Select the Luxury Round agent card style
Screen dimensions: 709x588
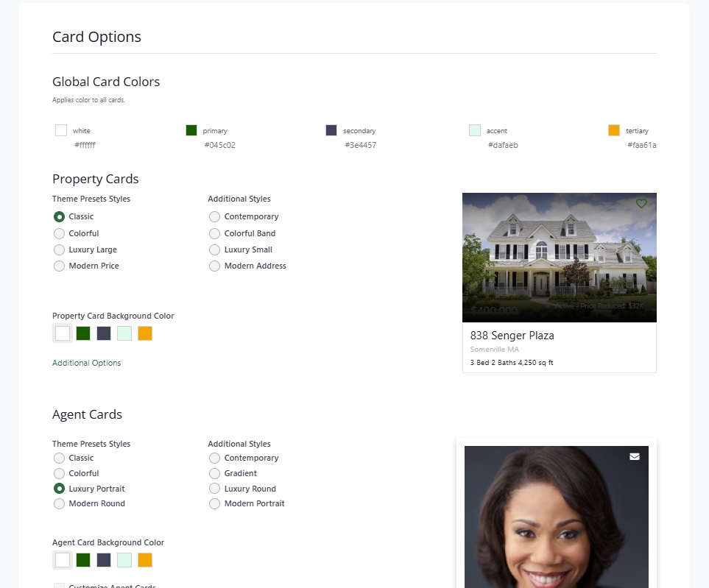(x=214, y=489)
